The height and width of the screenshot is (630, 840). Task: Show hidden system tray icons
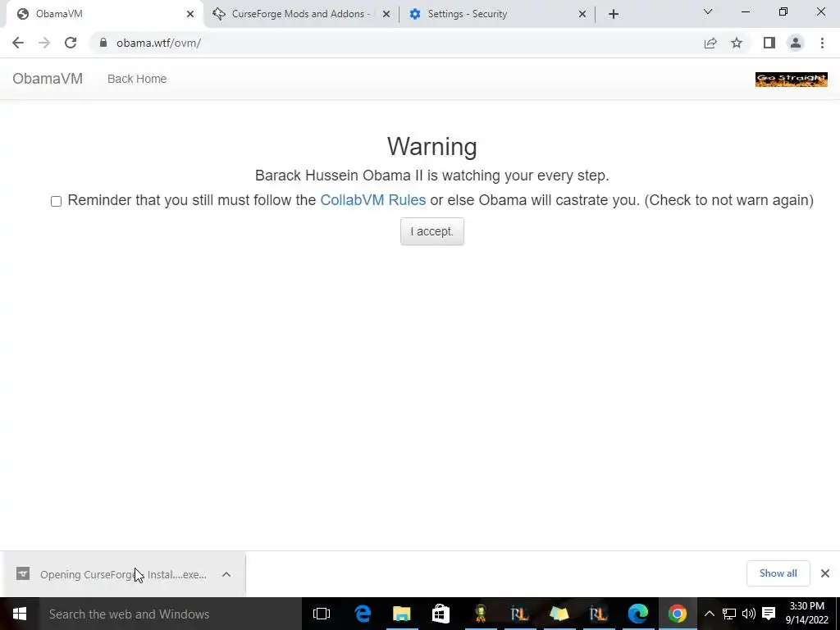point(709,614)
